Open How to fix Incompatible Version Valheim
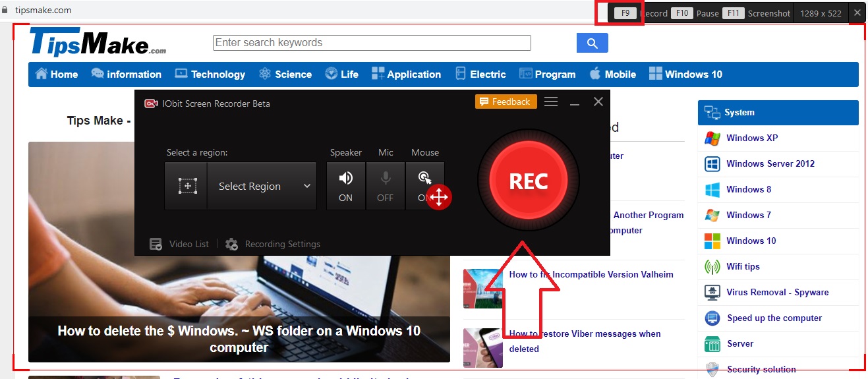The image size is (868, 379). click(591, 274)
